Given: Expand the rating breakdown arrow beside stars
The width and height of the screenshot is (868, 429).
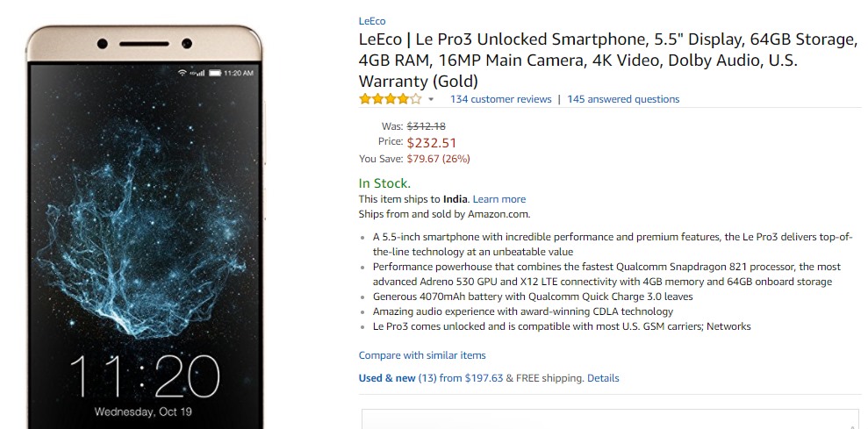Looking at the screenshot, I should click(x=431, y=100).
